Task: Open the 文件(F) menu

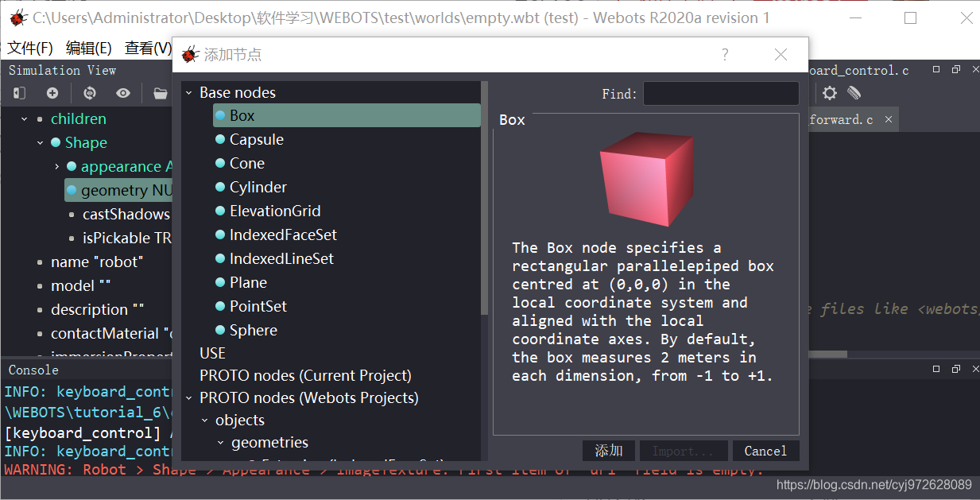Action: [x=30, y=48]
